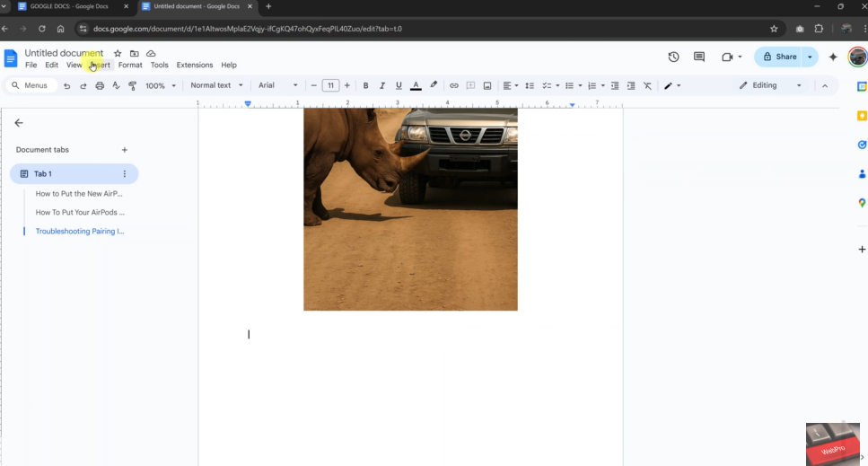This screenshot has width=868, height=466.
Task: Click the font size field
Action: coord(330,85)
